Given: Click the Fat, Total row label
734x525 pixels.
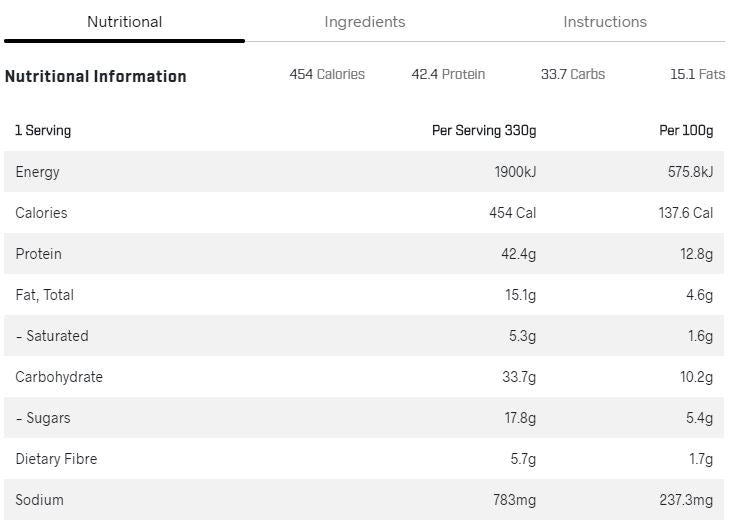Looking at the screenshot, I should (x=45, y=295).
